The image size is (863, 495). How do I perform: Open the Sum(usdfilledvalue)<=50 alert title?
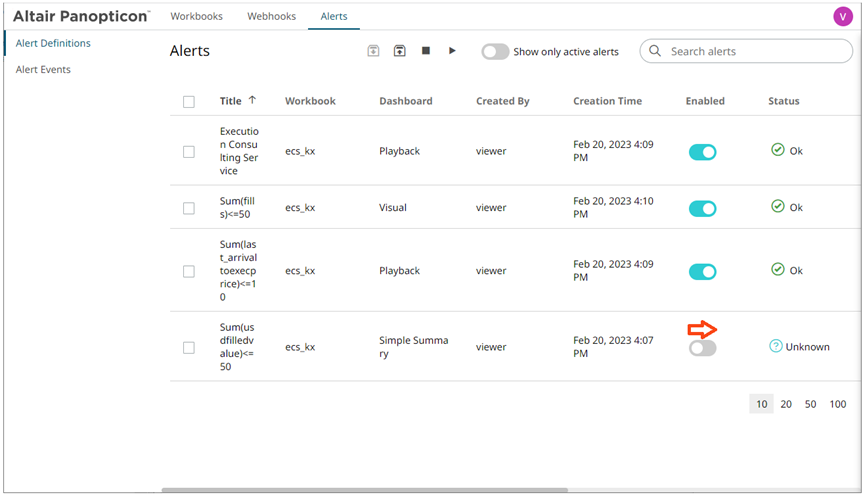click(237, 347)
